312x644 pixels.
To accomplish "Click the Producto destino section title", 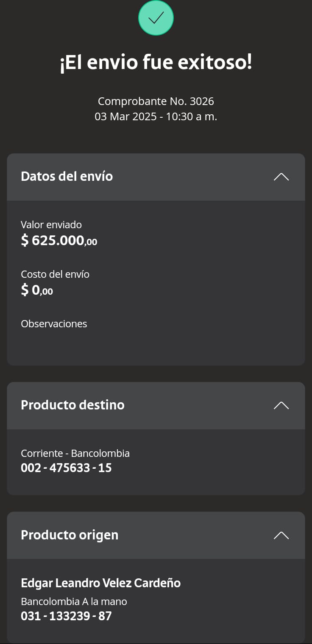I will pyautogui.click(x=72, y=405).
